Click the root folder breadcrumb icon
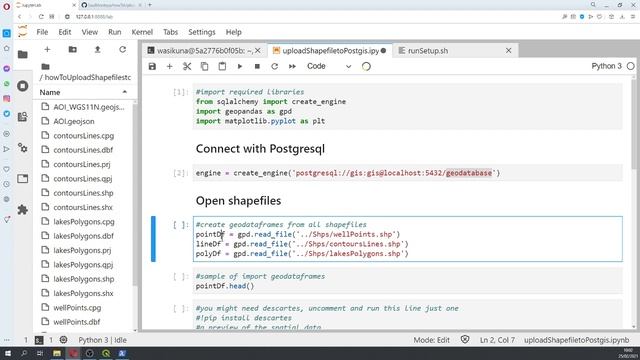The width and height of the screenshot is (640, 360). 45,67
